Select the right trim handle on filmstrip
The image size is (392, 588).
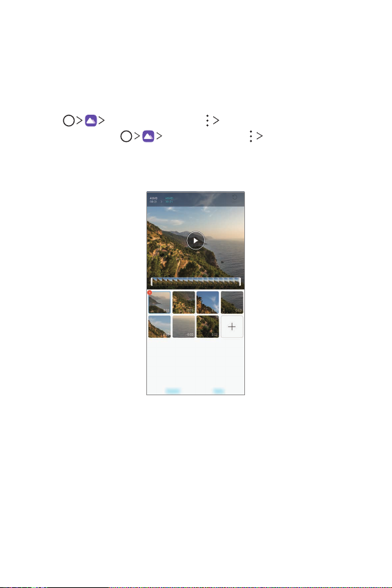click(239, 282)
